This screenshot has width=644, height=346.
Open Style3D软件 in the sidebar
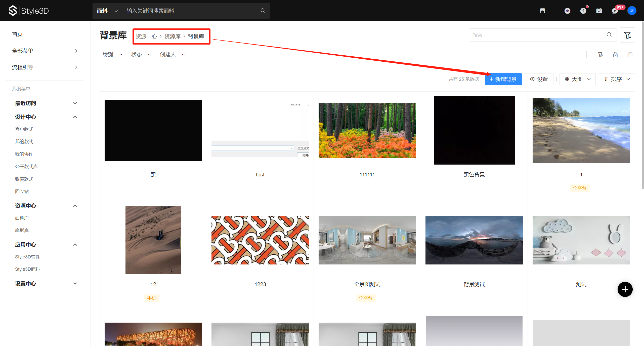28,257
